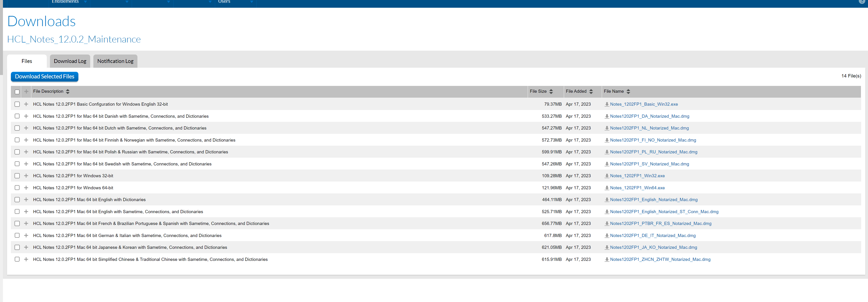Check the French & Brazilian Portuguese & Spanish file
The width and height of the screenshot is (868, 302).
(17, 223)
